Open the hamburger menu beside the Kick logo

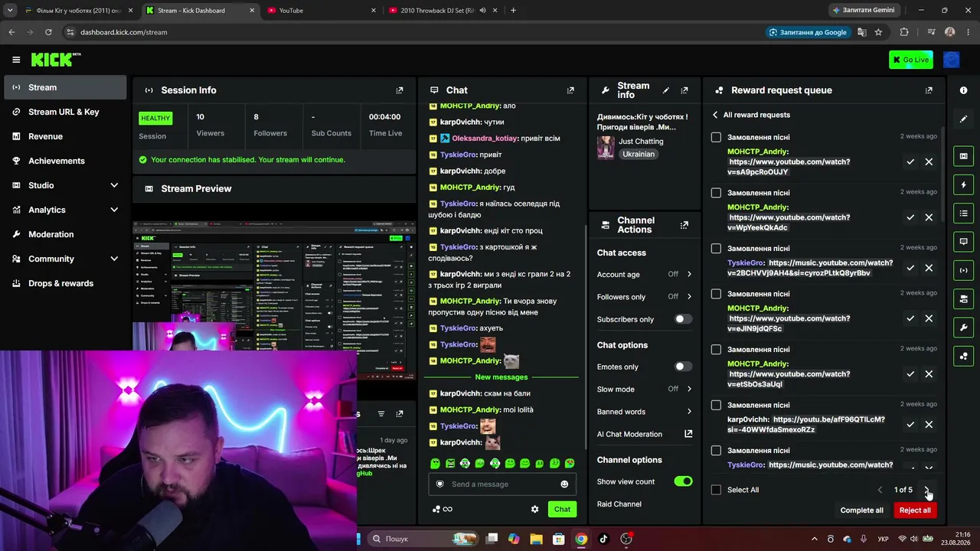tap(16, 60)
